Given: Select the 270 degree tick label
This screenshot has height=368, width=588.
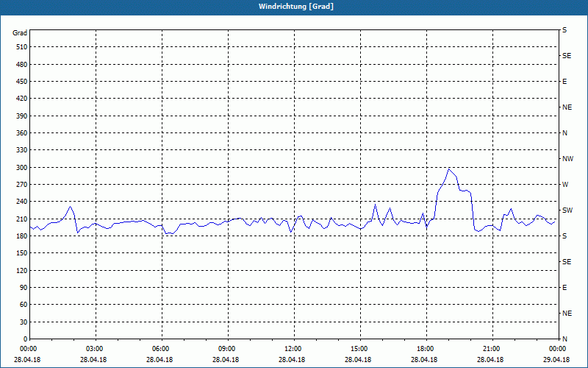Looking at the screenshot, I should (22, 185).
